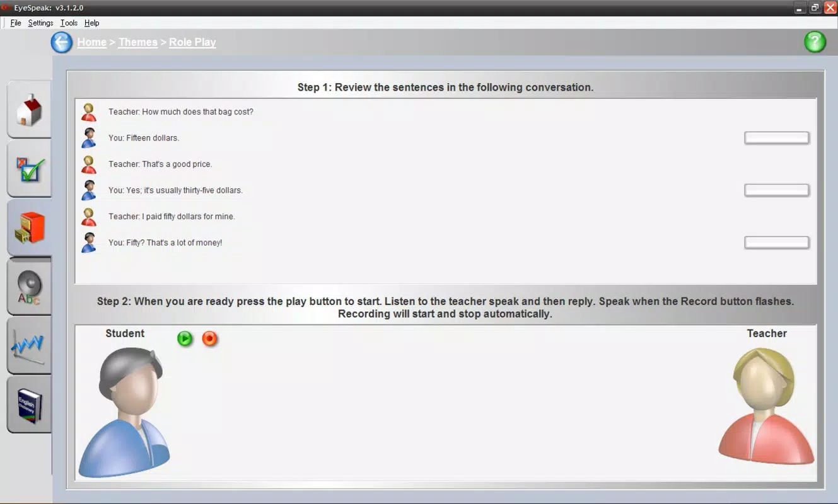Click the blue back arrow icon
Screen dimensions: 838x504
[x=62, y=43]
